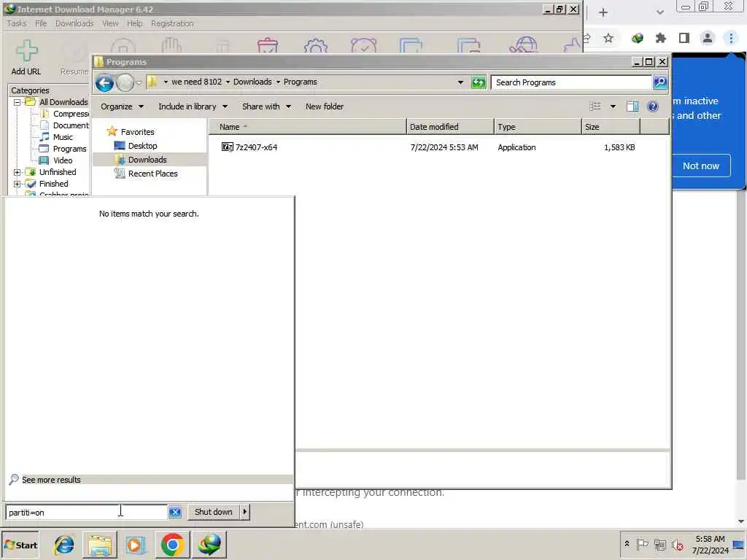Open Internet Download Manager taskbar icon
Screen dimensions: 747x560
click(209, 545)
